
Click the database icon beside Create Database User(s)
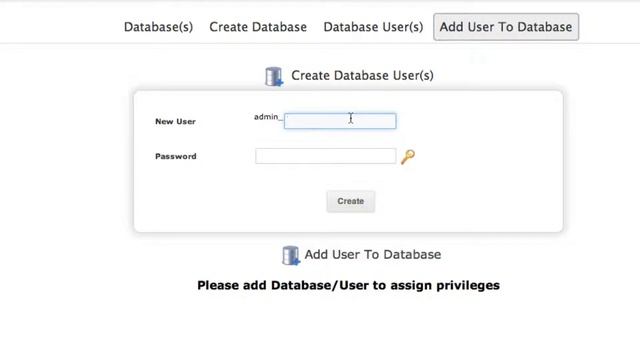pos(274,76)
